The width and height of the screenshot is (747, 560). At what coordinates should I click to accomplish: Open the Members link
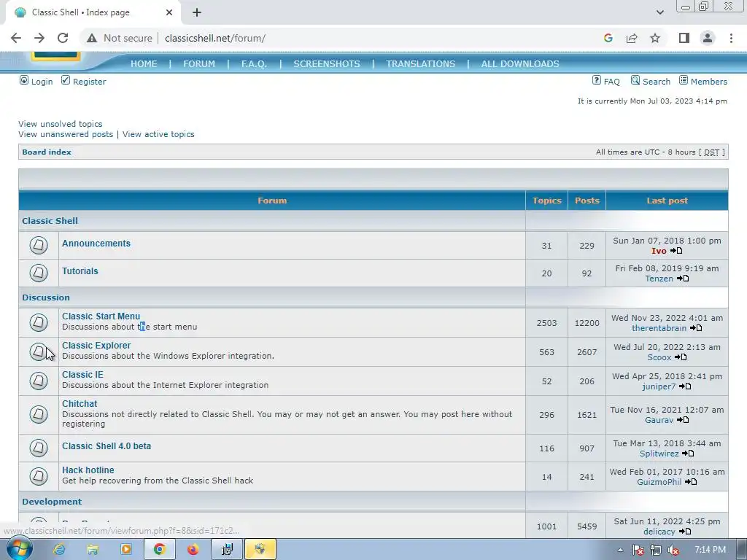tap(709, 82)
